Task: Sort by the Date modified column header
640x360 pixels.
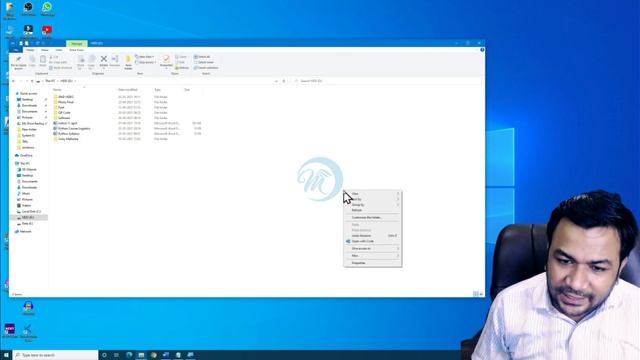Action: point(128,89)
